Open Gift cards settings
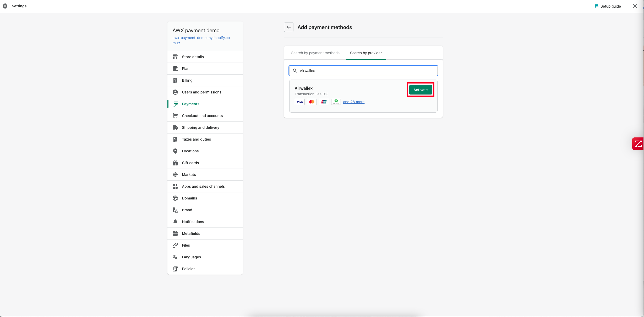The height and width of the screenshot is (317, 644). click(x=205, y=163)
